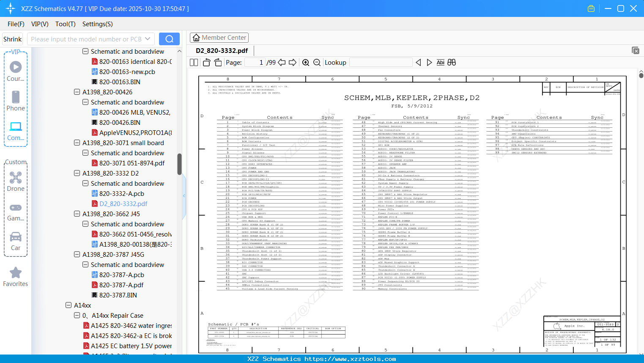Click the XZZ Schematics app logo
This screenshot has width=644, height=363.
tap(11, 8)
